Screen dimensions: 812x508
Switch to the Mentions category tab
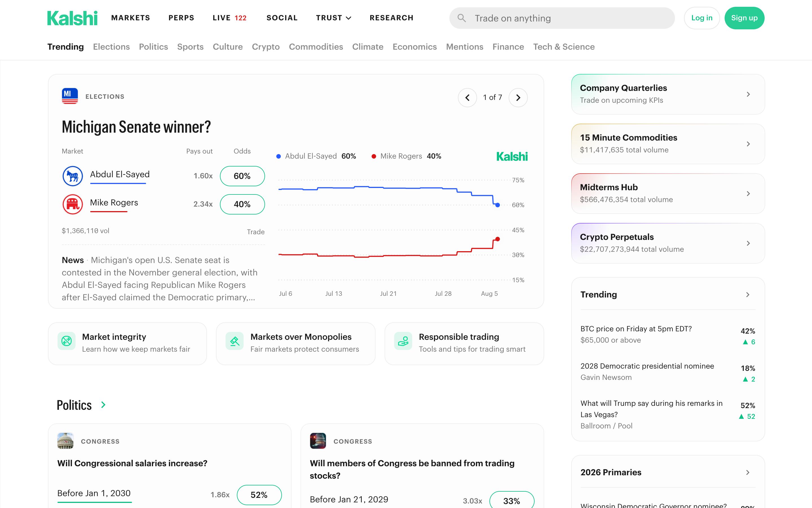pos(464,47)
